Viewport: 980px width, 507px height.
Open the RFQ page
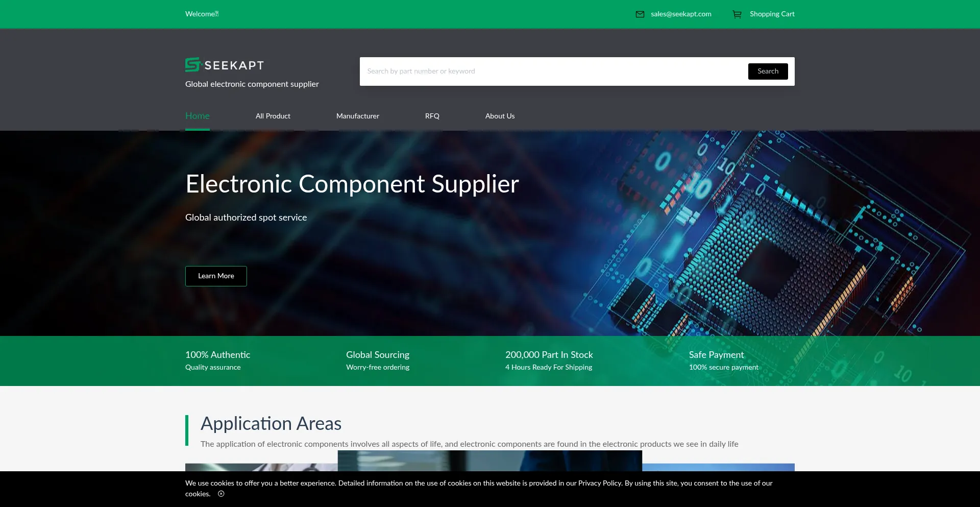tap(432, 116)
